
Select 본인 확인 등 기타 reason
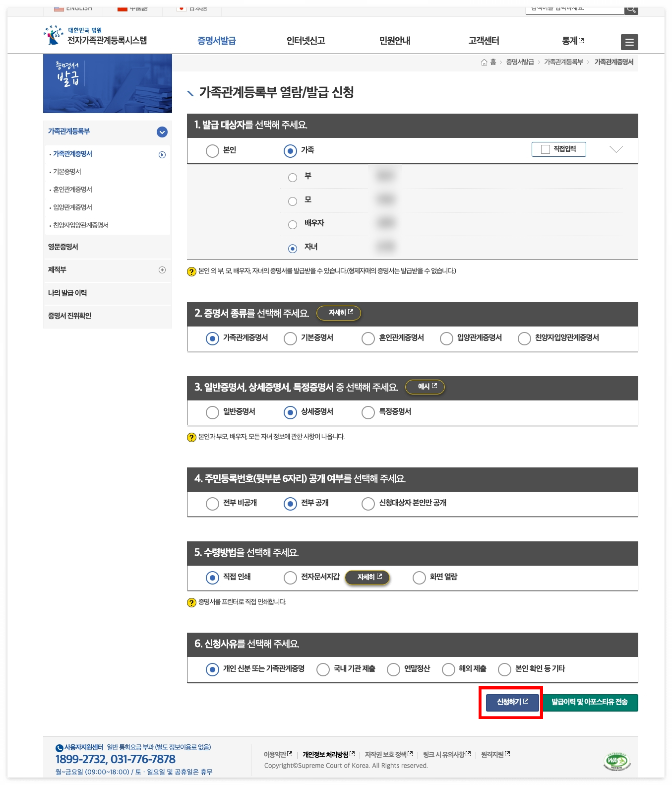point(504,669)
